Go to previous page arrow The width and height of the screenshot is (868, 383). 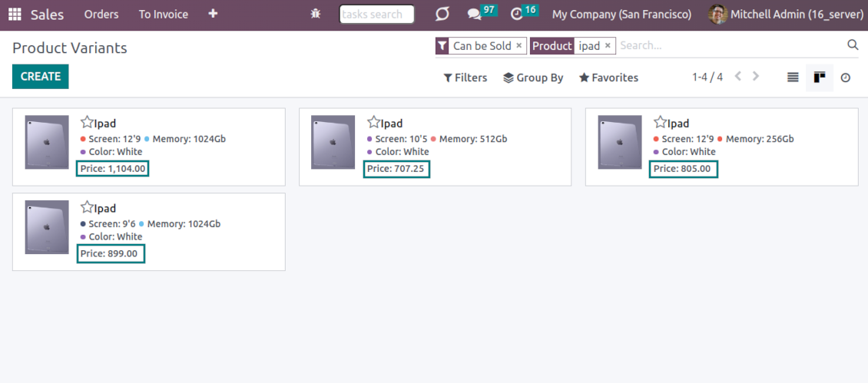[x=738, y=77]
